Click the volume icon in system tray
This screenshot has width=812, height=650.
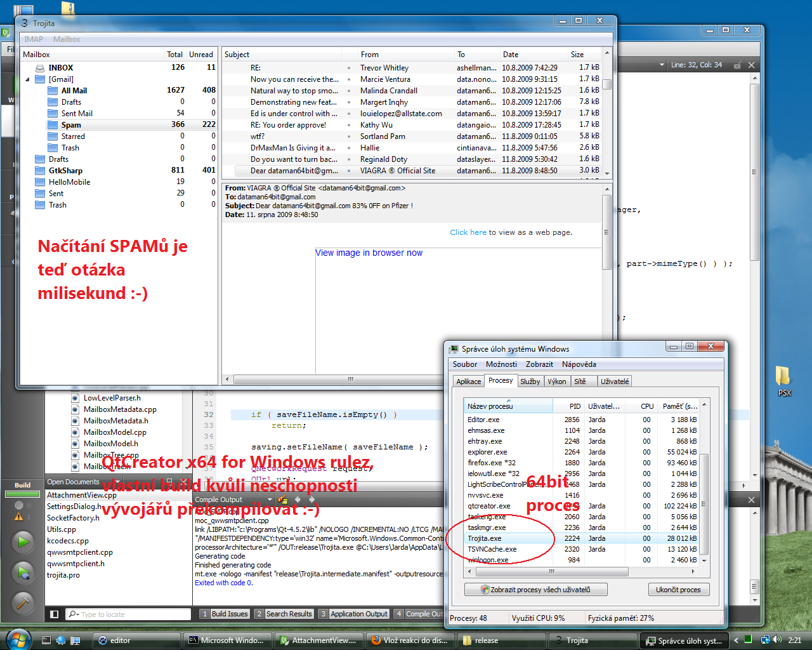click(776, 640)
